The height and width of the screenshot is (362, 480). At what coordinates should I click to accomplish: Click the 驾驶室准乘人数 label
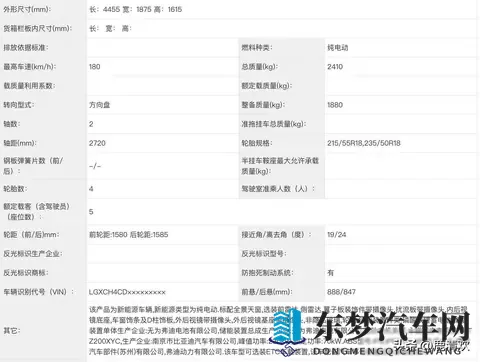(278, 189)
